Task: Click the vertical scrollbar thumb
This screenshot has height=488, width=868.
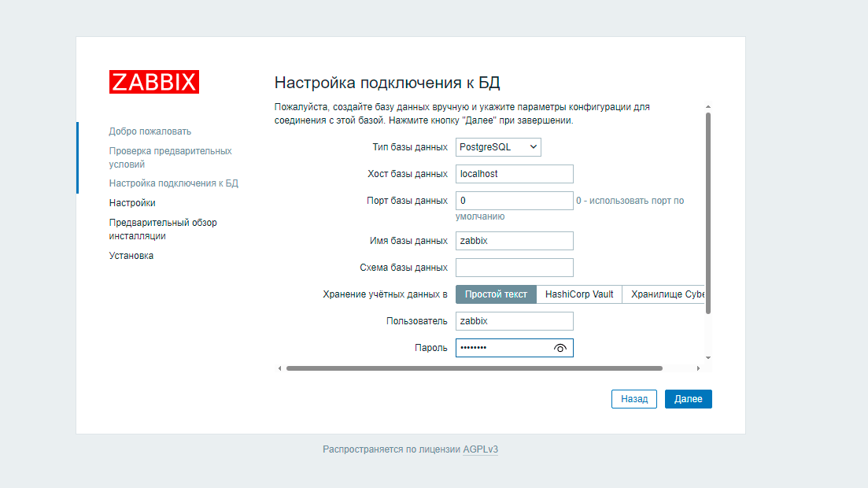Action: click(708, 213)
